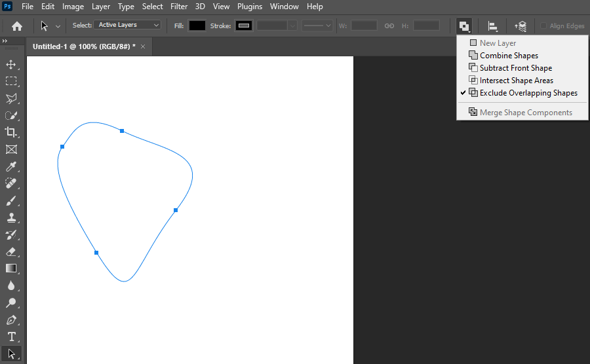590x364 pixels.
Task: Select the Path Selection tool in toolbox
Action: click(11, 354)
